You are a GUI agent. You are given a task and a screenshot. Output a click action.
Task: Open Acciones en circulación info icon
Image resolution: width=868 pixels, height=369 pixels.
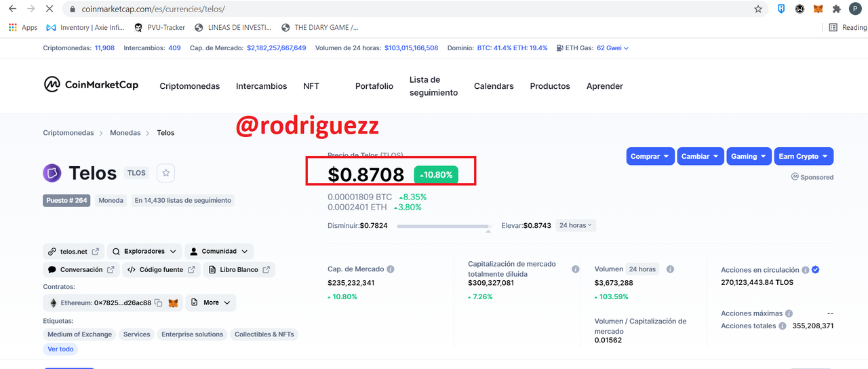tap(805, 270)
